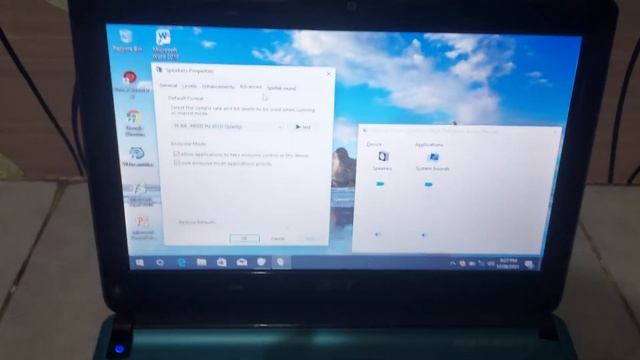
Task: Click the Speakers device icon in Volume Mixer
Action: (x=382, y=157)
